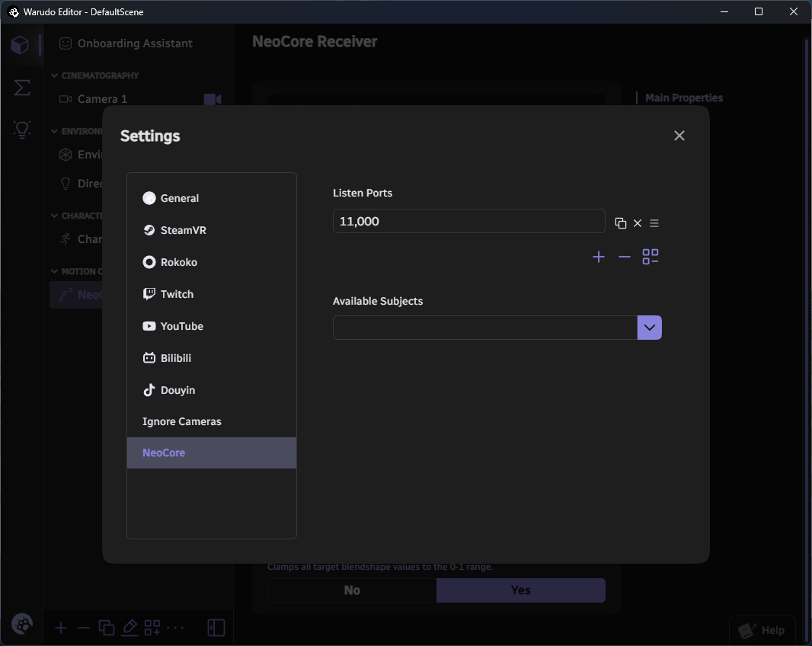Add a new listen port with plus
The height and width of the screenshot is (646, 812).
[x=599, y=257]
